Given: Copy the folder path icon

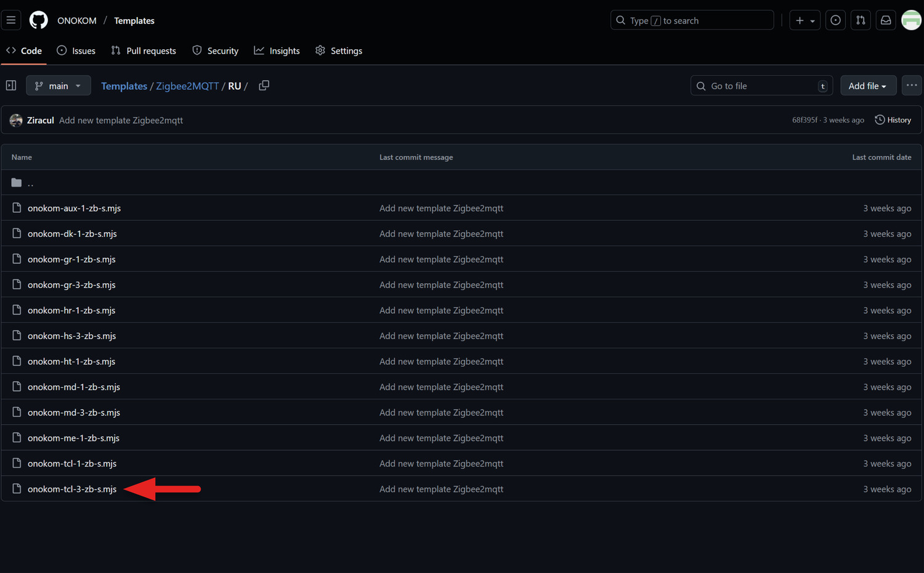Looking at the screenshot, I should pos(264,86).
